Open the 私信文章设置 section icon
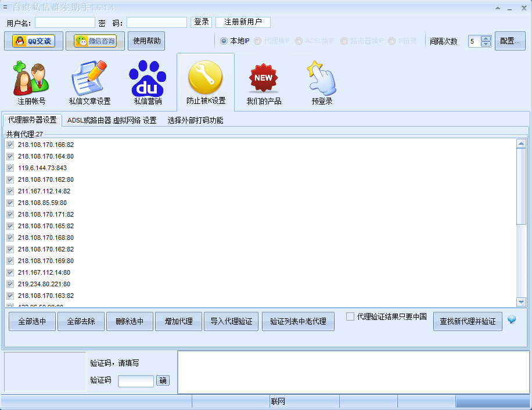532x410 pixels. (x=89, y=82)
